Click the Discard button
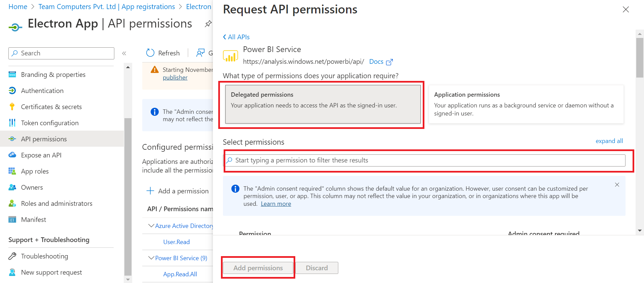Image resolution: width=644 pixels, height=283 pixels. pos(317,268)
